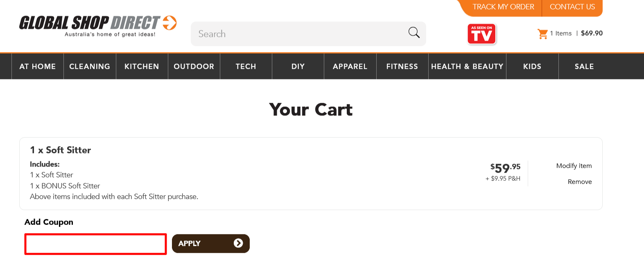
Task: Select the KIDS menu item
Action: [532, 66]
